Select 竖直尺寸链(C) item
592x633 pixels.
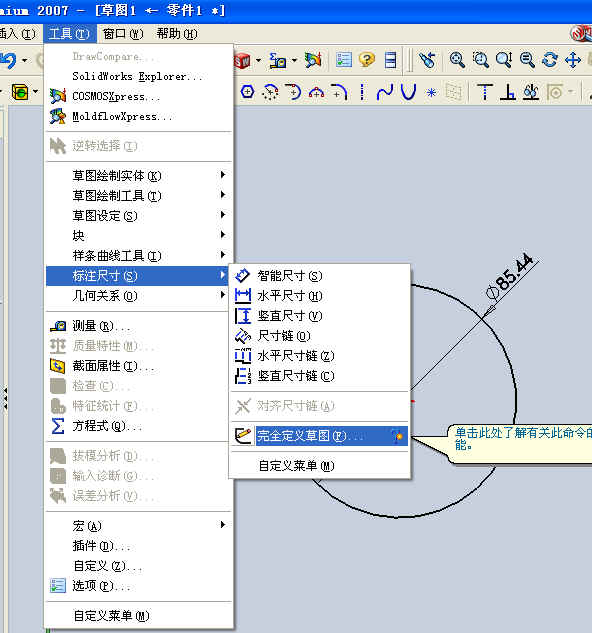pos(320,376)
